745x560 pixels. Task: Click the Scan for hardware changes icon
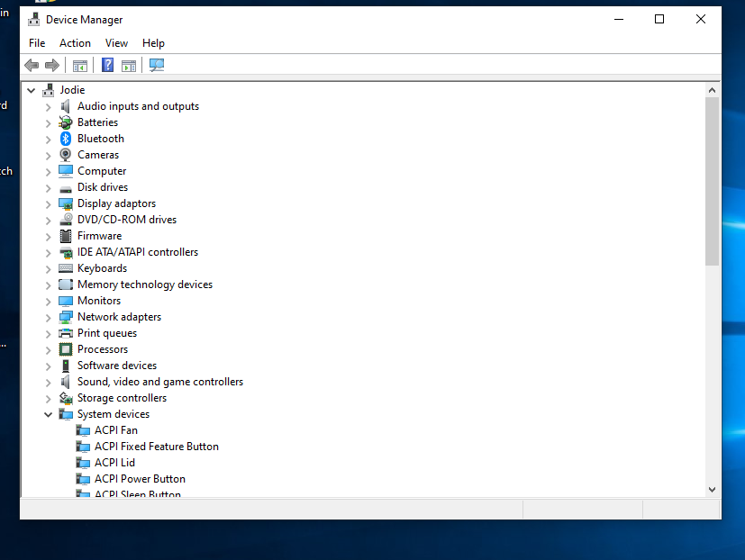click(x=157, y=65)
